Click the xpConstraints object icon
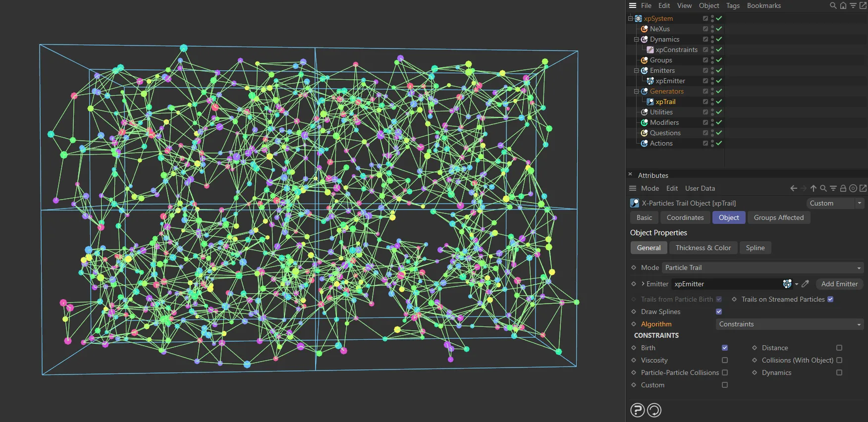The width and height of the screenshot is (868, 422). (x=651, y=50)
